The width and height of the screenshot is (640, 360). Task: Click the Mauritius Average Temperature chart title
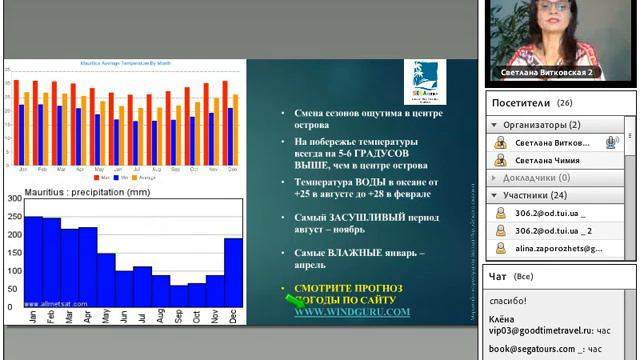(125, 63)
